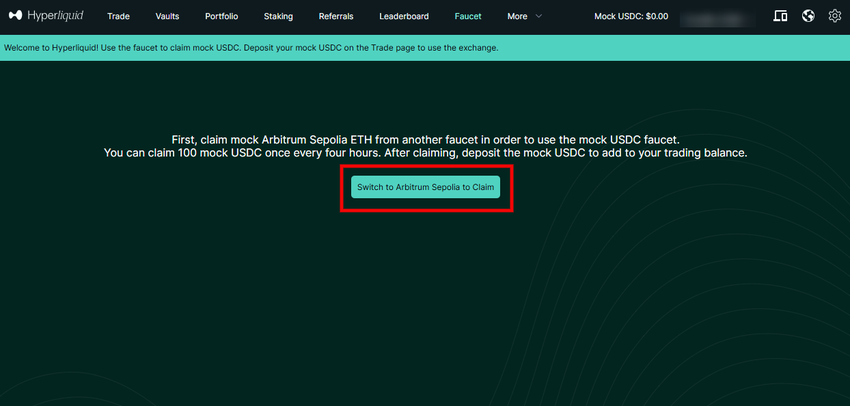
Task: Expand the More dropdown menu
Action: click(x=524, y=16)
